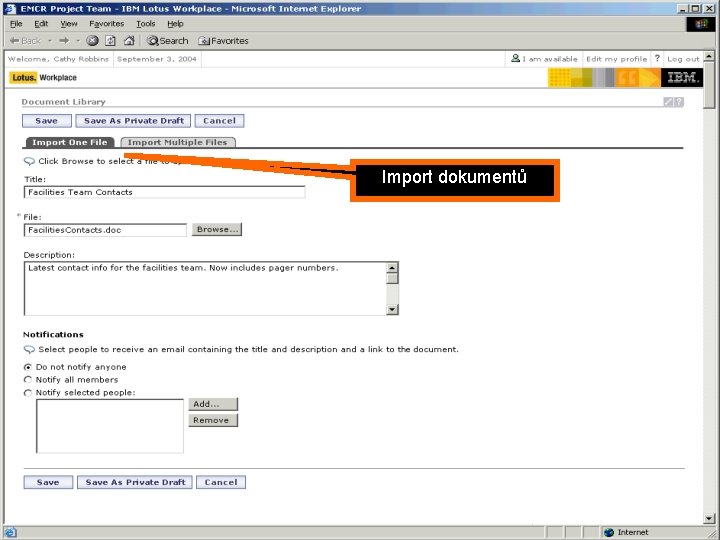This screenshot has height=540, width=720.
Task: Click the Browse... button
Action: [217, 229]
